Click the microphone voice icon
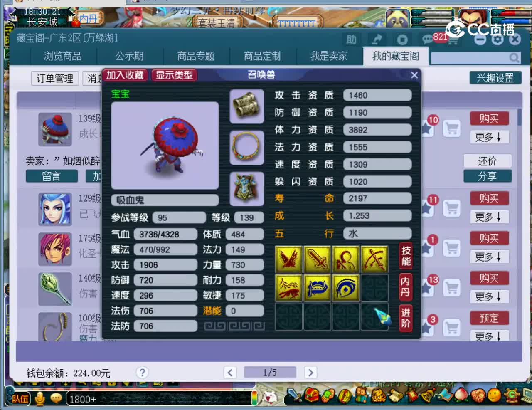The width and height of the screenshot is (532, 410). (x=40, y=399)
